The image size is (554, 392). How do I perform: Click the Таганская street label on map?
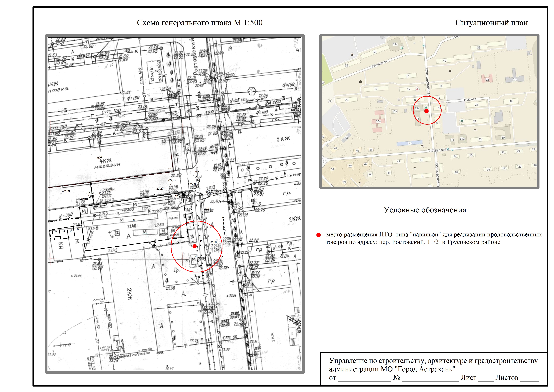point(437,150)
